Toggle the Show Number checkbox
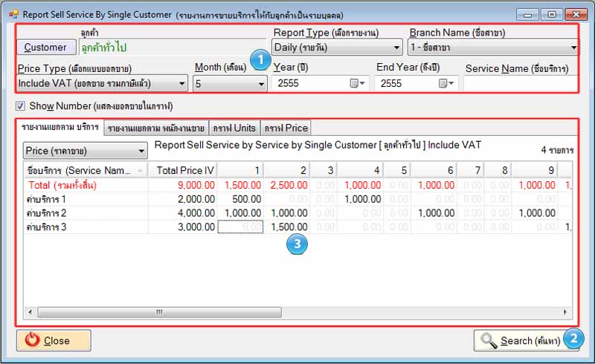Screen dimensions: 595x364 (20, 105)
